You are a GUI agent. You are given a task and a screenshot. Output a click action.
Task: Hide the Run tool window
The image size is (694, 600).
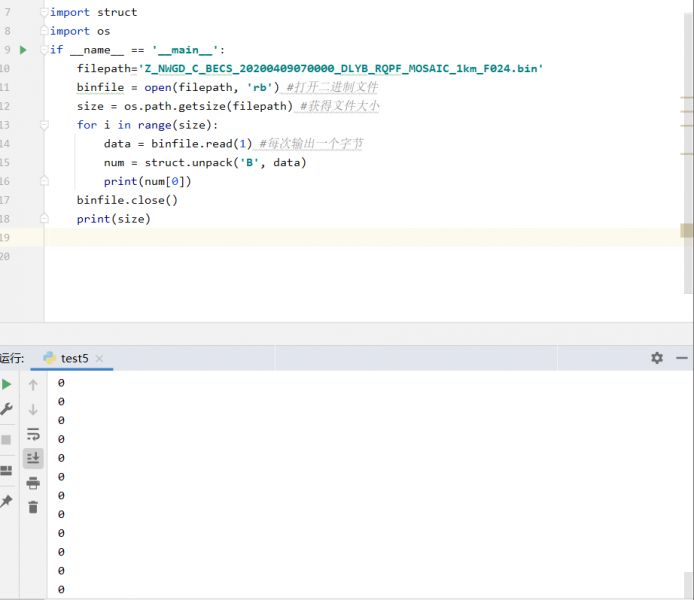coord(682,357)
